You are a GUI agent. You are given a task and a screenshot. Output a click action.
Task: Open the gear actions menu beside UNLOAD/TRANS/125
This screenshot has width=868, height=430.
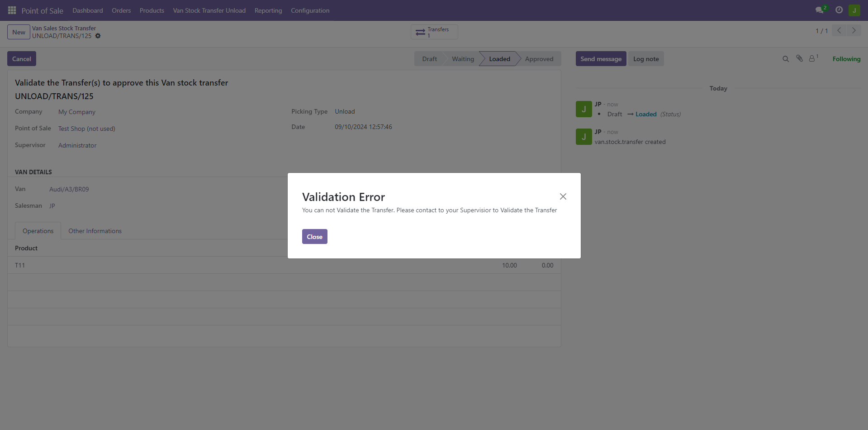pyautogui.click(x=98, y=36)
